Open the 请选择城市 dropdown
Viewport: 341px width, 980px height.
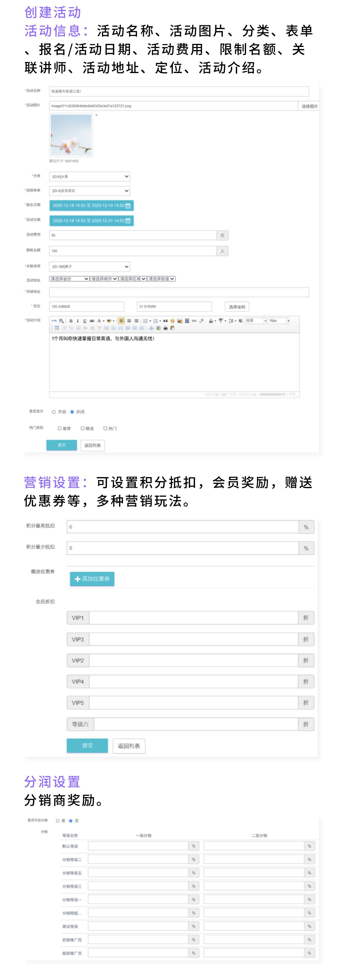coord(104,279)
